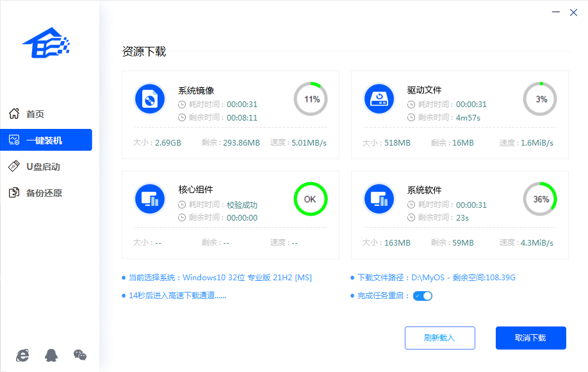Click the blue house logo in the sidebar

tap(46, 43)
